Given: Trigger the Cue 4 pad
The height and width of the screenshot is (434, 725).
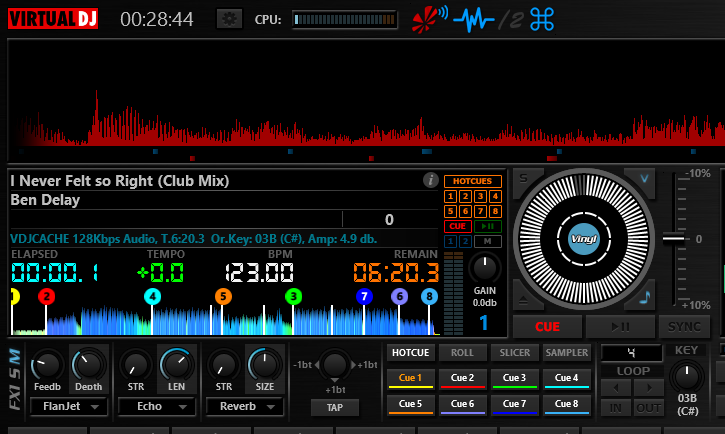Looking at the screenshot, I should 567,378.
